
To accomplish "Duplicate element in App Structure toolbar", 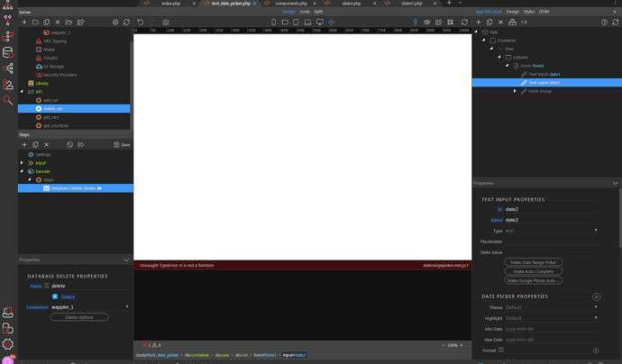I will 489,23.
